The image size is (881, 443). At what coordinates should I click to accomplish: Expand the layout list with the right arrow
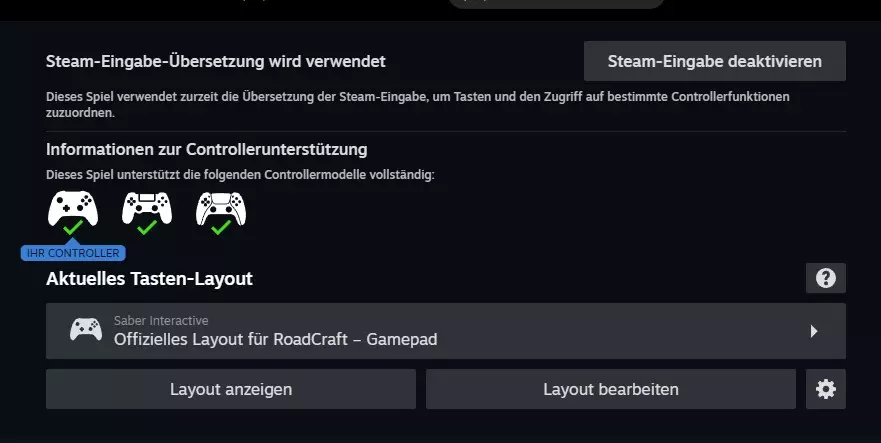click(x=814, y=331)
